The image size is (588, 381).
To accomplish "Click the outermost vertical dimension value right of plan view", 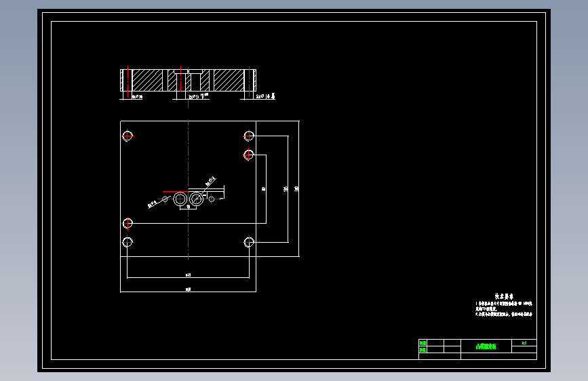I will tap(296, 188).
